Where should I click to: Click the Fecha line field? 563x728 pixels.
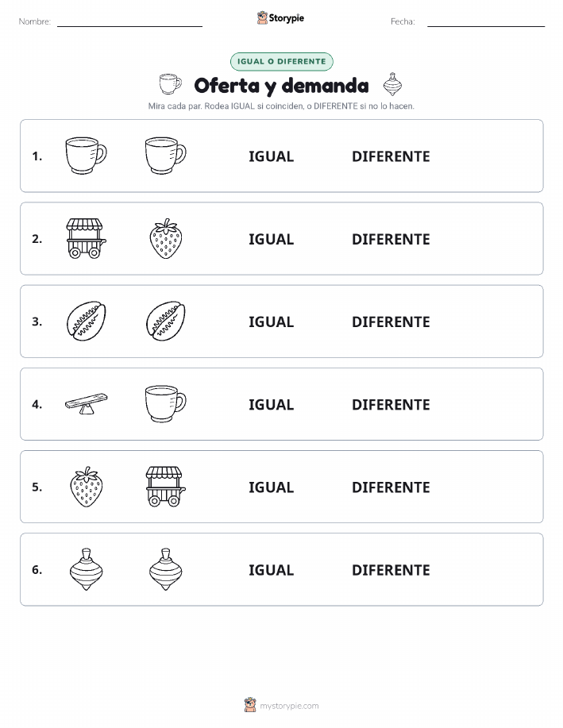click(x=486, y=21)
